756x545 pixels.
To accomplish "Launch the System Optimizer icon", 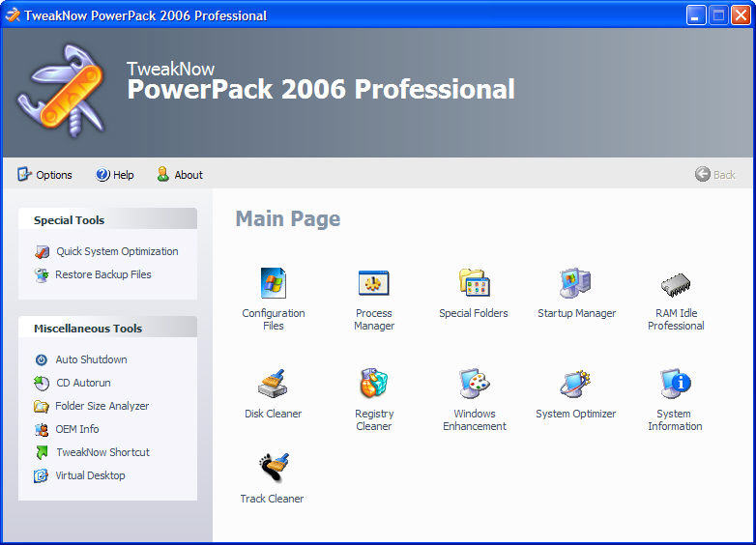I will (575, 384).
